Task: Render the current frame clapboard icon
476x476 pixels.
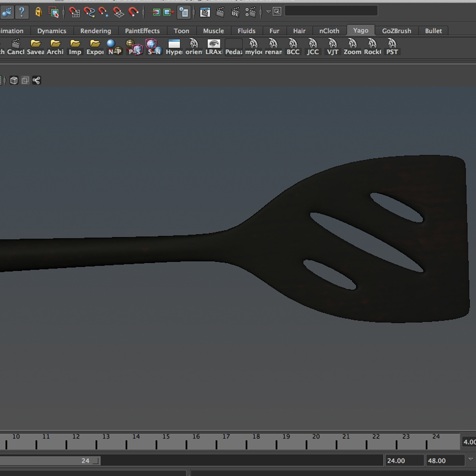Action: [220, 12]
